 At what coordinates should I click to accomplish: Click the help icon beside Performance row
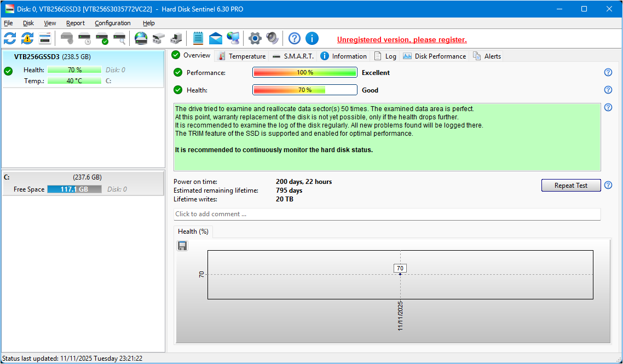click(608, 72)
